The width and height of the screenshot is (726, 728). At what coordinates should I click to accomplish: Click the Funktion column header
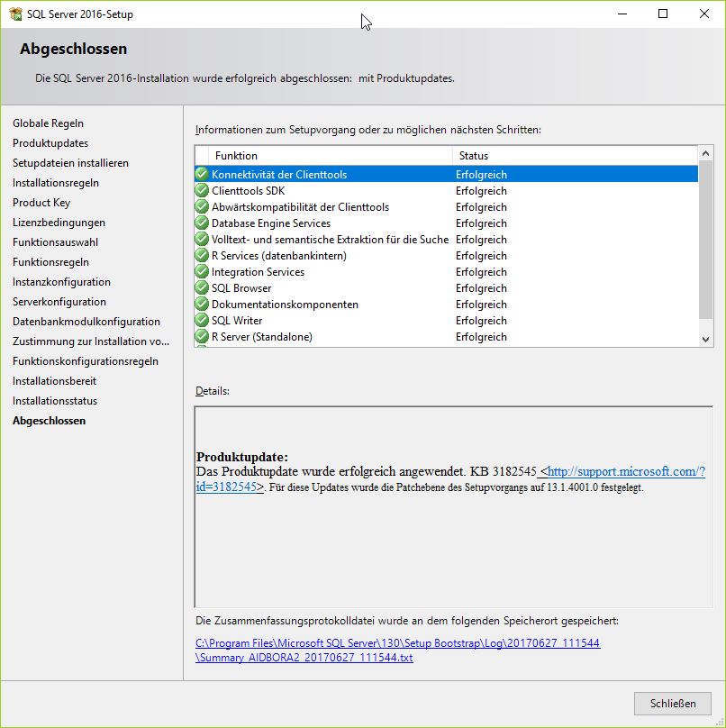(x=331, y=156)
